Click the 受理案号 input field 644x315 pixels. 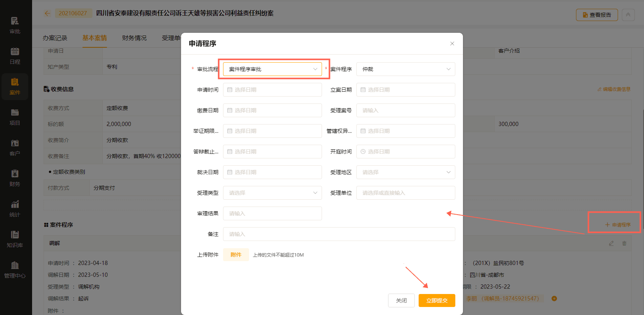(x=406, y=110)
